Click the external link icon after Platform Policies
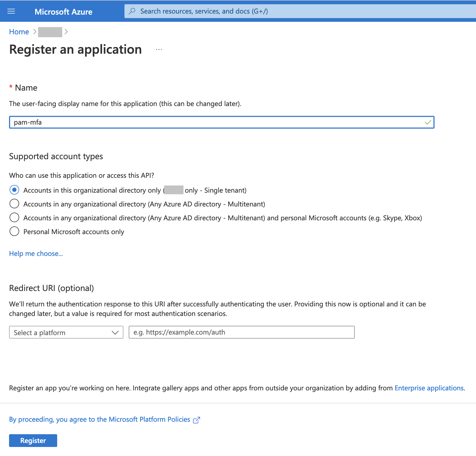 tap(197, 420)
